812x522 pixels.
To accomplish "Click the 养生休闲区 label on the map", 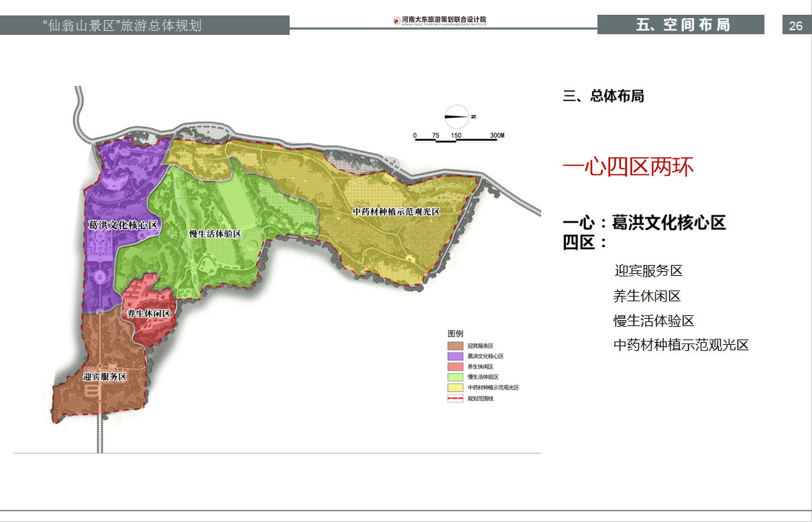I will (149, 313).
